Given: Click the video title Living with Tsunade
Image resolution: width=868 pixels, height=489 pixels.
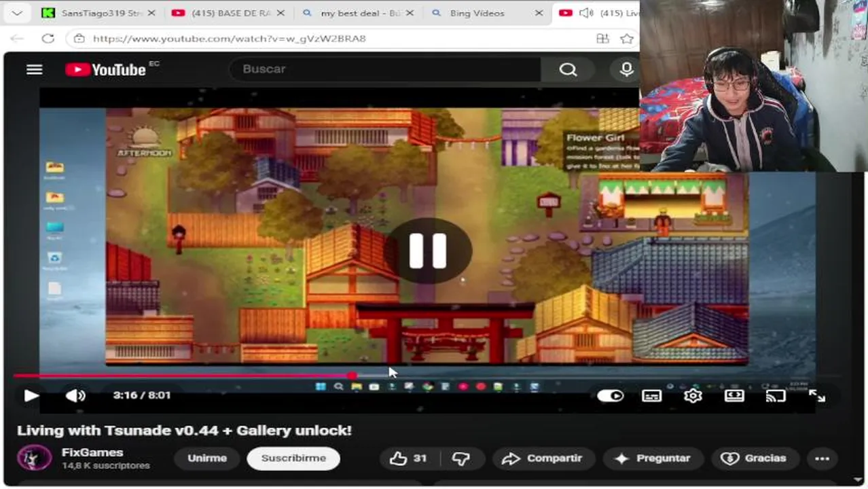Looking at the screenshot, I should [184, 430].
